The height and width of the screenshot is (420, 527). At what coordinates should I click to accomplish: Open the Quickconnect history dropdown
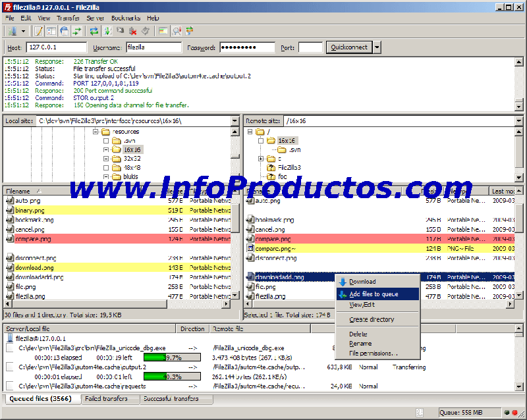(x=375, y=47)
